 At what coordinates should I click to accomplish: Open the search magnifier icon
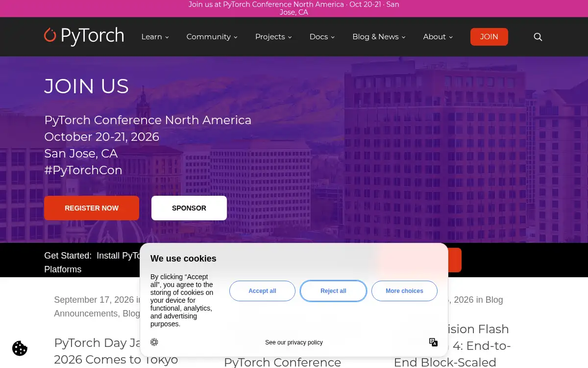pos(538,37)
